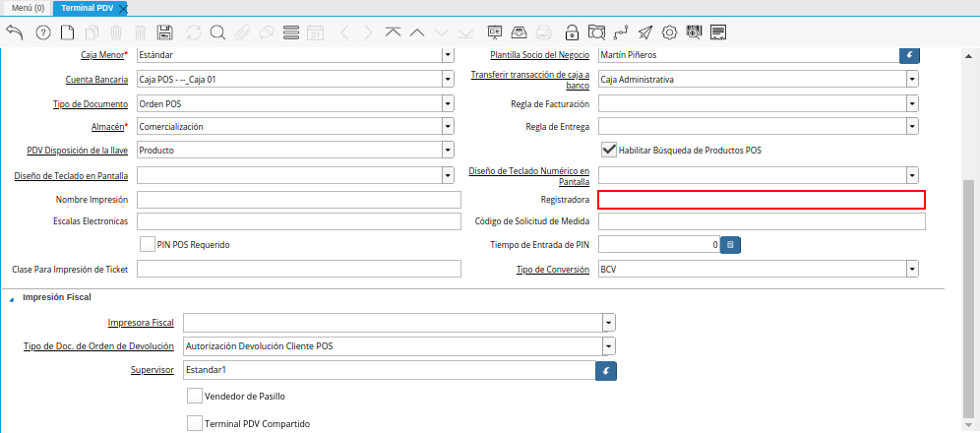Screen dimensions: 980x433
Task: Open the gear Process icon
Action: (x=669, y=32)
